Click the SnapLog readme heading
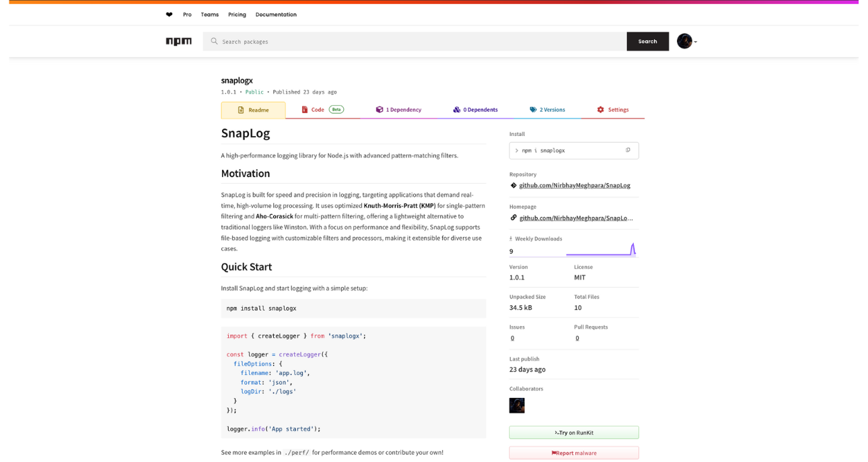Screen dimensions: 868x462 pos(246,133)
